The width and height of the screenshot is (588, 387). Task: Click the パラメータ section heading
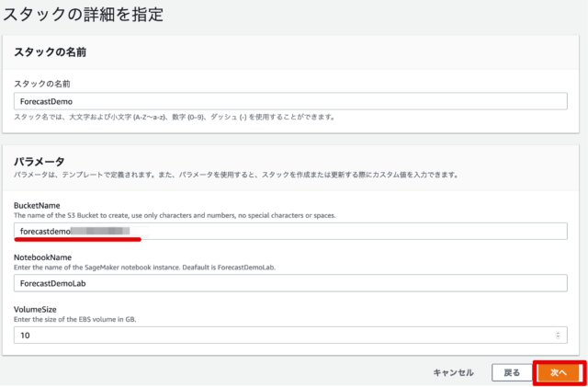pyautogui.click(x=40, y=162)
